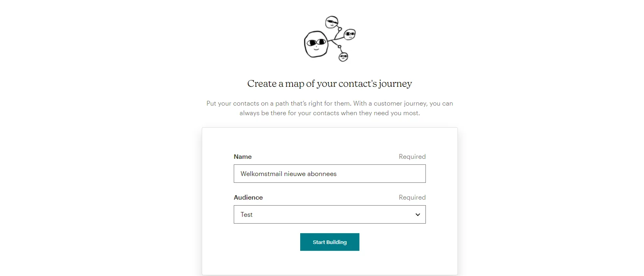Click the chevron arrow in the Audience field

(x=417, y=215)
